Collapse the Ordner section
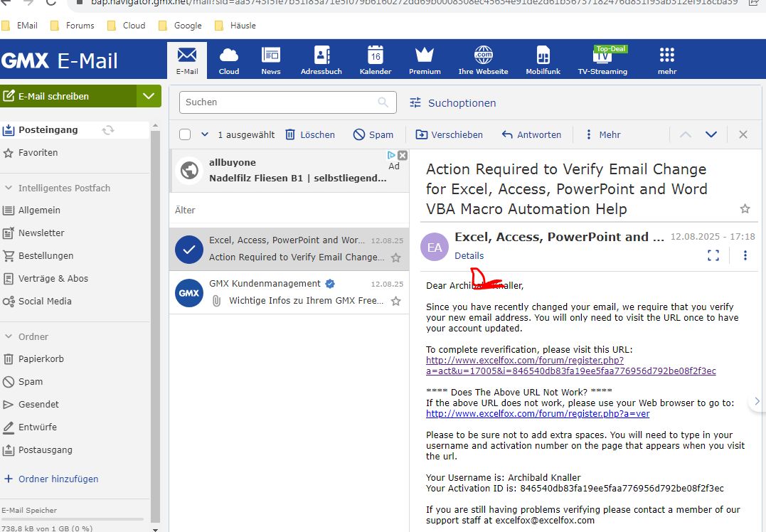Screen dimensions: 766x532 point(9,336)
